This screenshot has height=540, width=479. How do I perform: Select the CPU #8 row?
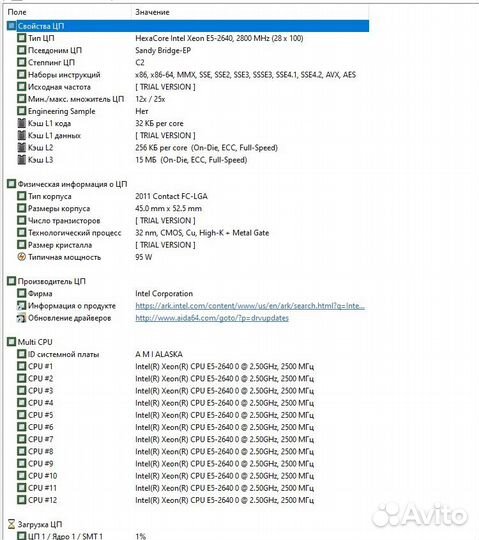166,451
